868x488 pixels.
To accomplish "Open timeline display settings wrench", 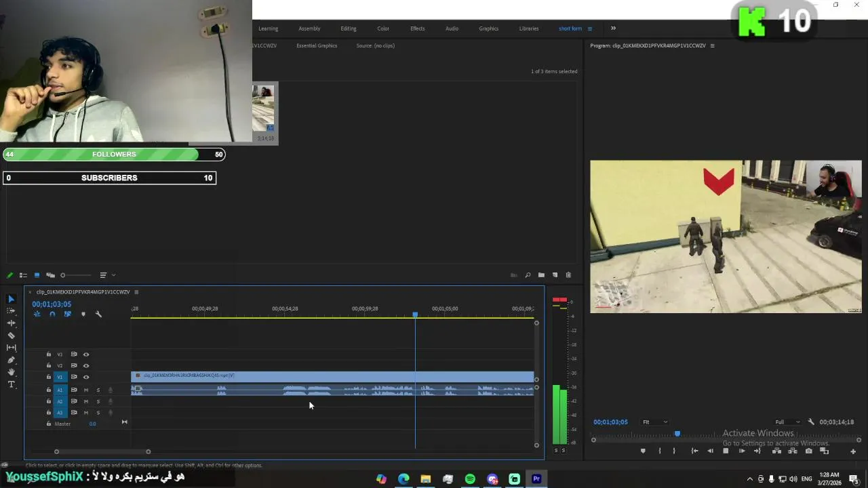I will click(98, 314).
